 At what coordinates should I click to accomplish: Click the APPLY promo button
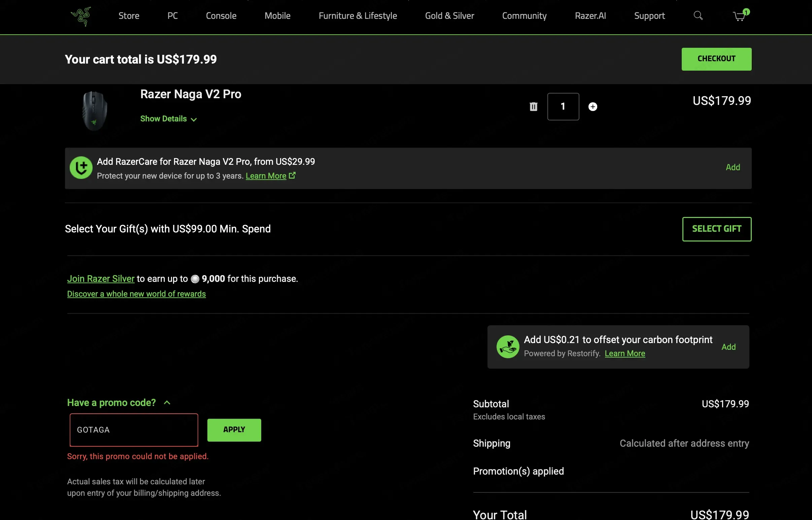click(x=234, y=430)
